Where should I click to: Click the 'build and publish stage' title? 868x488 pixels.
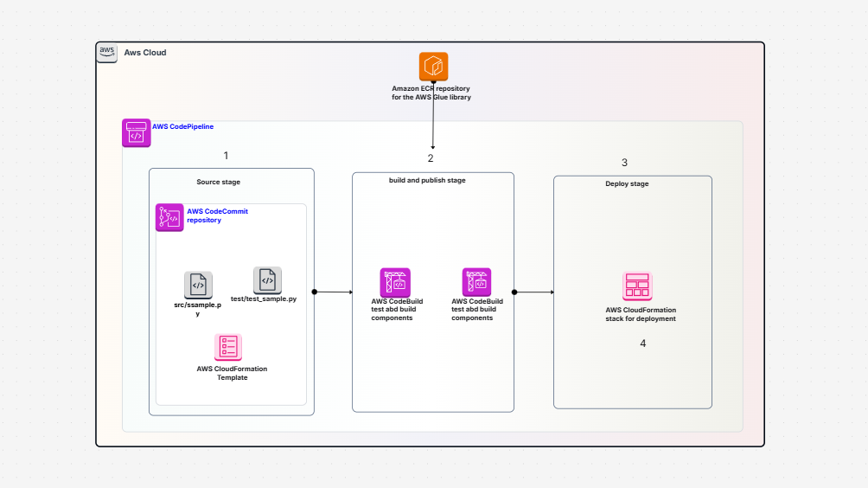coord(427,180)
